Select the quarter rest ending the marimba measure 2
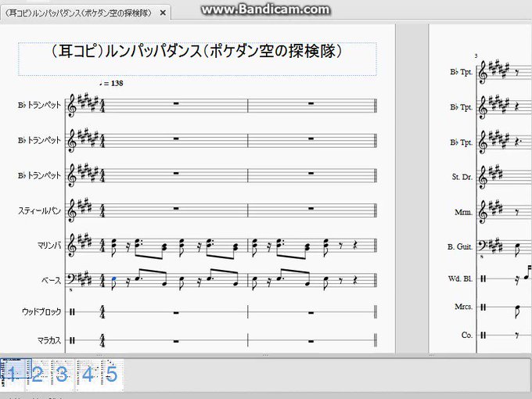This screenshot has width=532, height=399. tap(355, 246)
